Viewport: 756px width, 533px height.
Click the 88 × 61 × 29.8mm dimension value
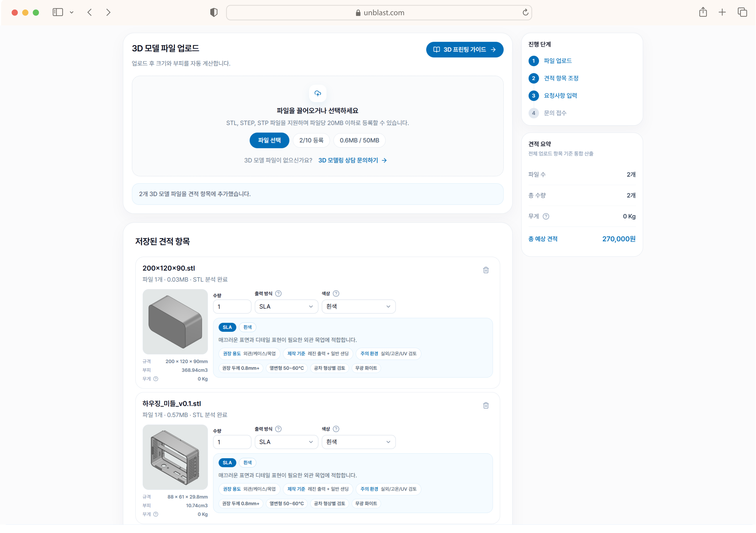[x=187, y=497]
